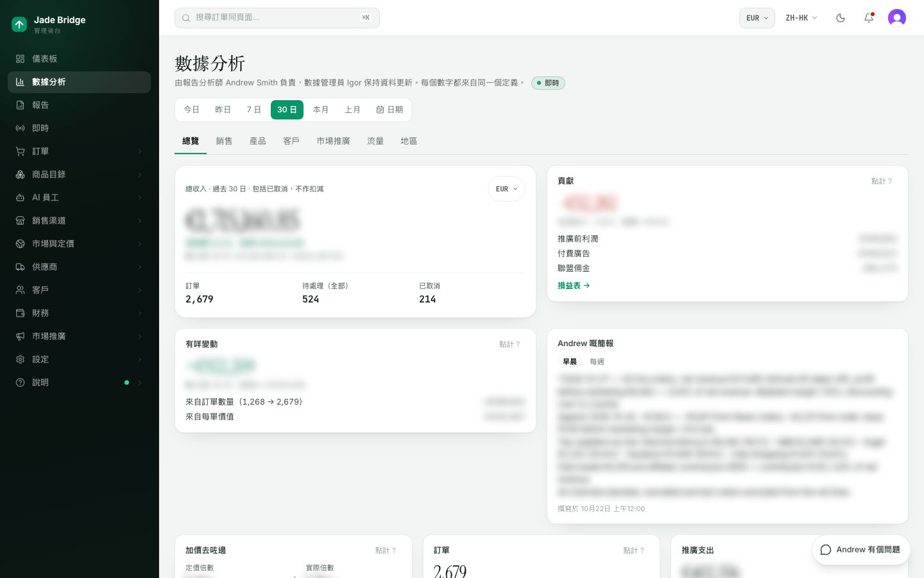Open 報告 in the sidebar
The width and height of the screenshot is (924, 578).
point(79,105)
